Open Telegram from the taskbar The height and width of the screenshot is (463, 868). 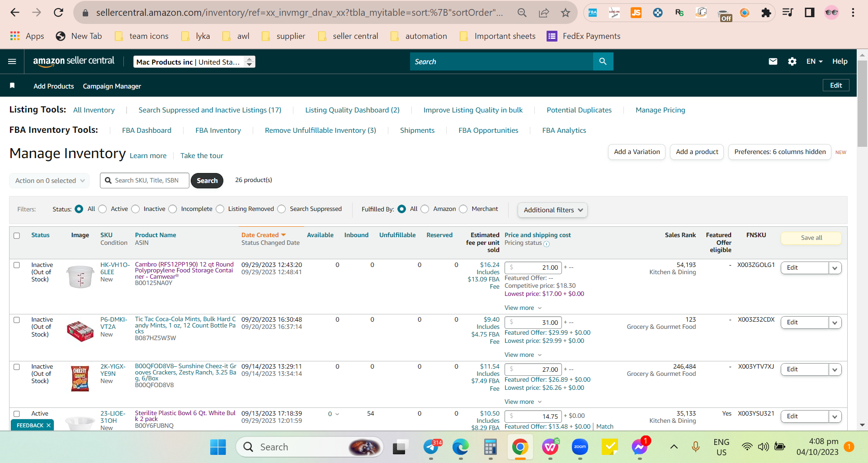pyautogui.click(x=431, y=447)
